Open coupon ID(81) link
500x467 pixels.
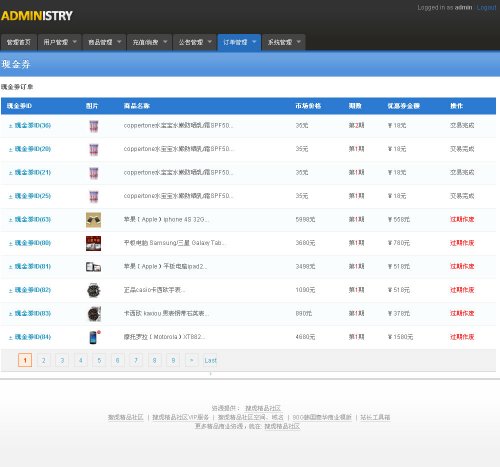click(x=33, y=266)
